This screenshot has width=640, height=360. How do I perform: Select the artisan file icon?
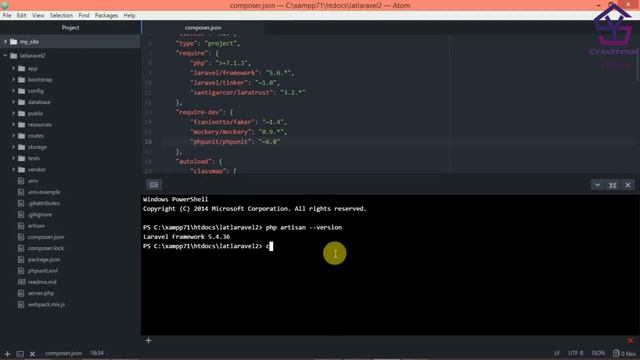click(x=21, y=226)
